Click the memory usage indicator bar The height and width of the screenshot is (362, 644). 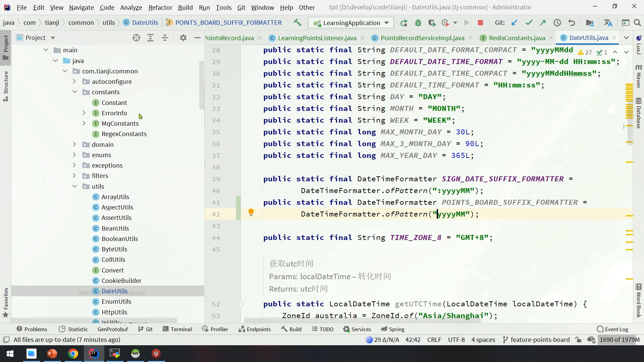point(620,340)
